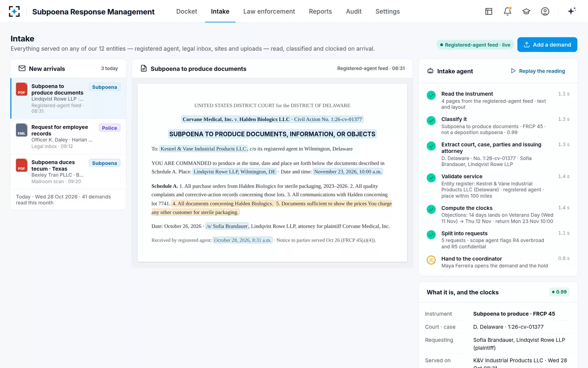Click the Extract court, case, parties step
588x368 pixels.
pos(498,154)
